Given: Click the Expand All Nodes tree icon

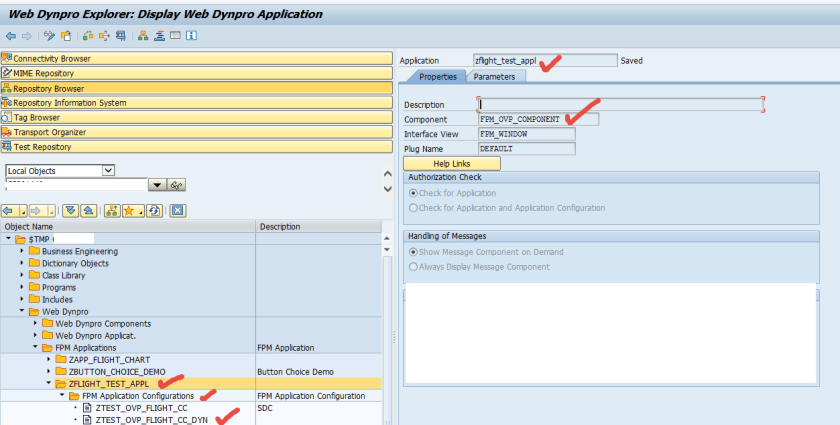Looking at the screenshot, I should (x=69, y=211).
